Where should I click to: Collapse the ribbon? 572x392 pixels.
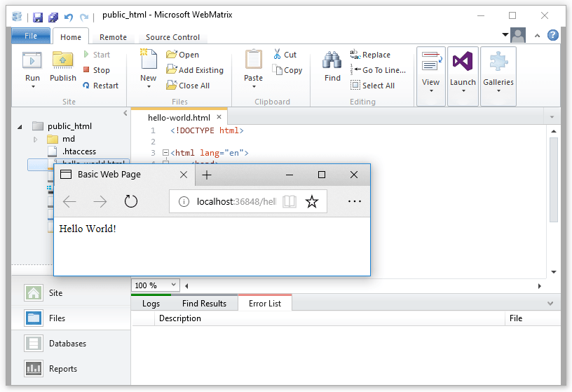(537, 35)
